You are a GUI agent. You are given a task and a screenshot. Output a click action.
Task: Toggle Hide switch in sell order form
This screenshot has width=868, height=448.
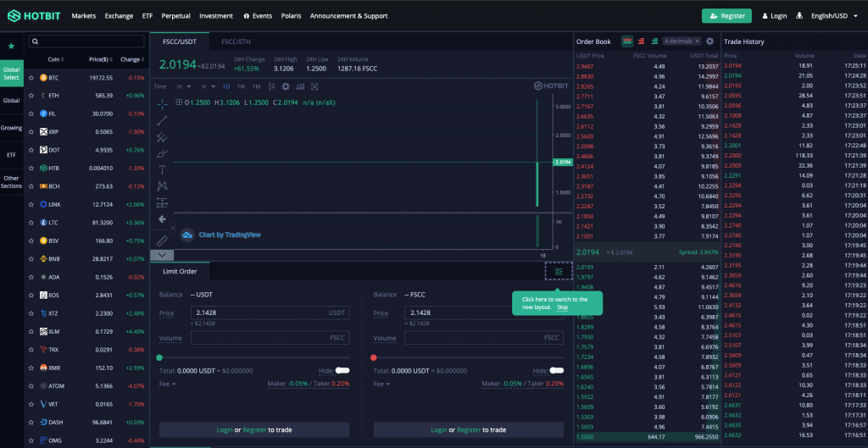point(555,371)
